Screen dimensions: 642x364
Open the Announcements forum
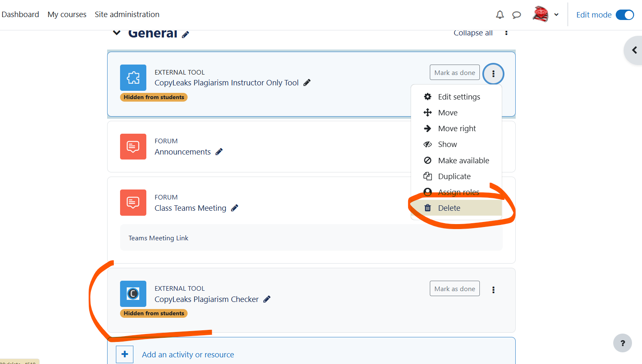[x=183, y=152]
